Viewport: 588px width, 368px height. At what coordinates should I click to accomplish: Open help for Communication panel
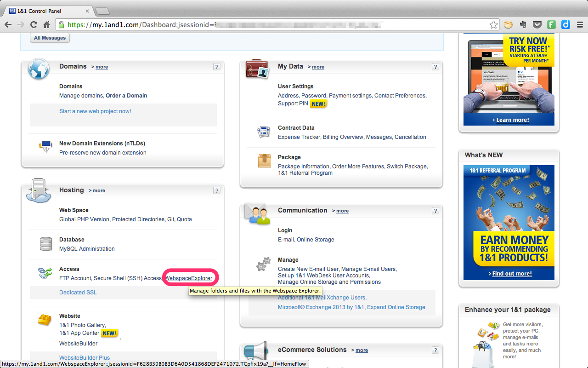(435, 211)
